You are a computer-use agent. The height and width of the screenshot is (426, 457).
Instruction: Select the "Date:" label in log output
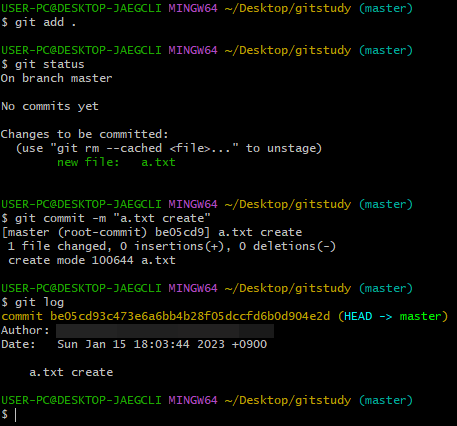tap(18, 344)
